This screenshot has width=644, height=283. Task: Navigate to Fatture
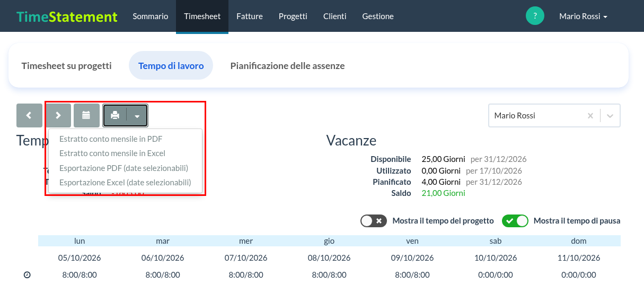(x=250, y=16)
